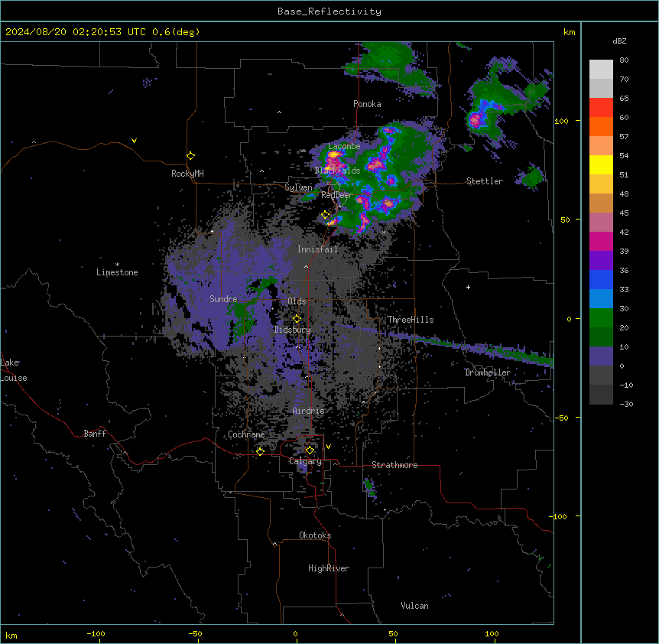Click the Limestone label
This screenshot has width=659, height=644.
point(117,272)
